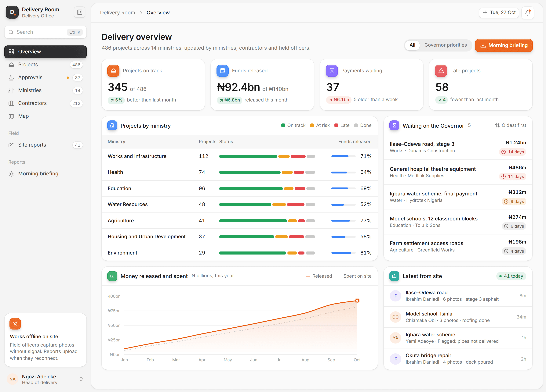Select the Morning briefing sun icon
The image size is (546, 392).
coord(11,174)
